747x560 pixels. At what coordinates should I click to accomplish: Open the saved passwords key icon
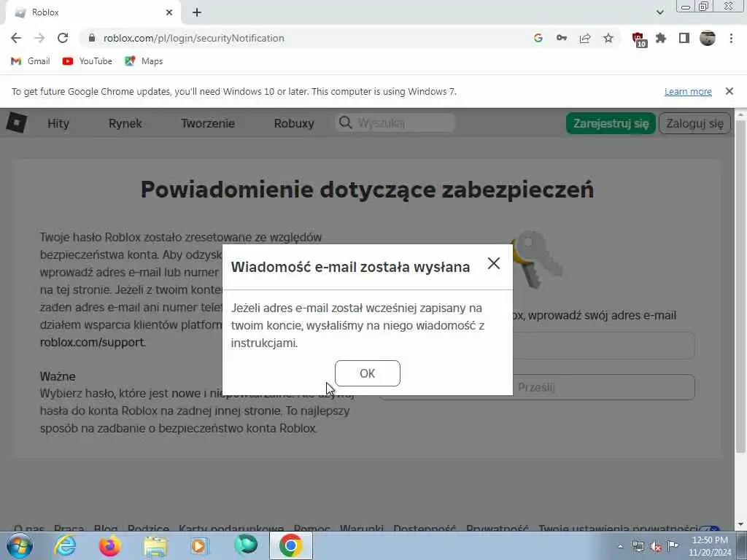click(x=562, y=38)
